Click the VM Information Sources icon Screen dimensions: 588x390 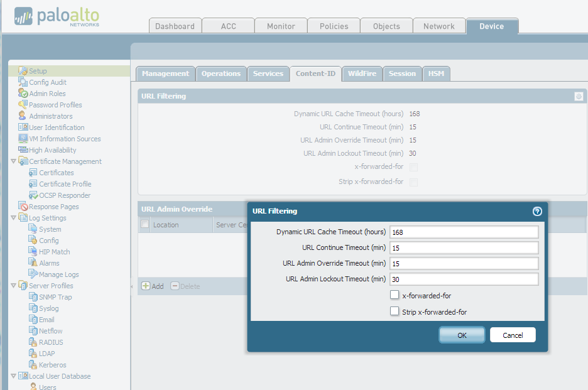click(23, 138)
